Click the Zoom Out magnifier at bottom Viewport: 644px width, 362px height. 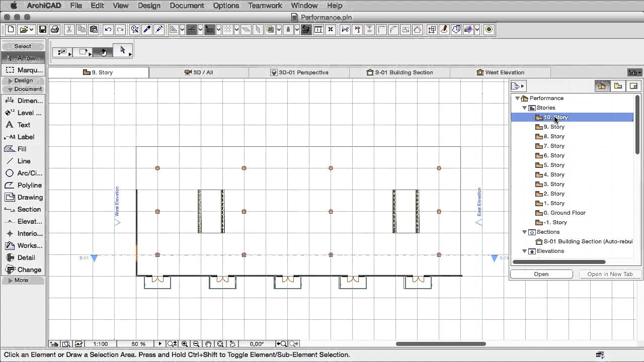click(196, 344)
